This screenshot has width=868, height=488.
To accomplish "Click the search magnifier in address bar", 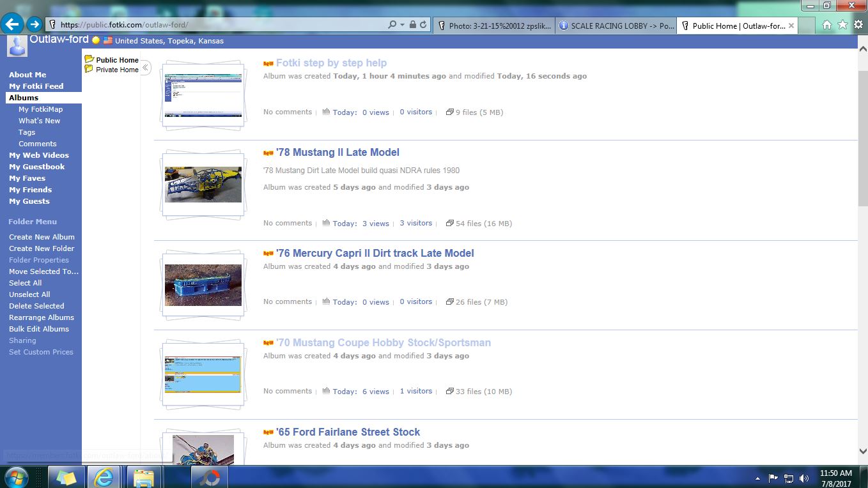I will click(x=392, y=25).
